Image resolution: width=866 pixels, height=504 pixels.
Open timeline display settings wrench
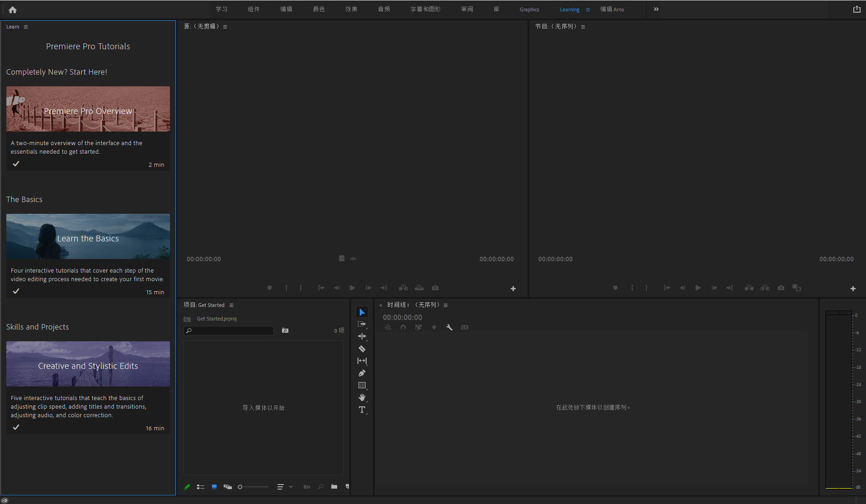[x=449, y=327]
